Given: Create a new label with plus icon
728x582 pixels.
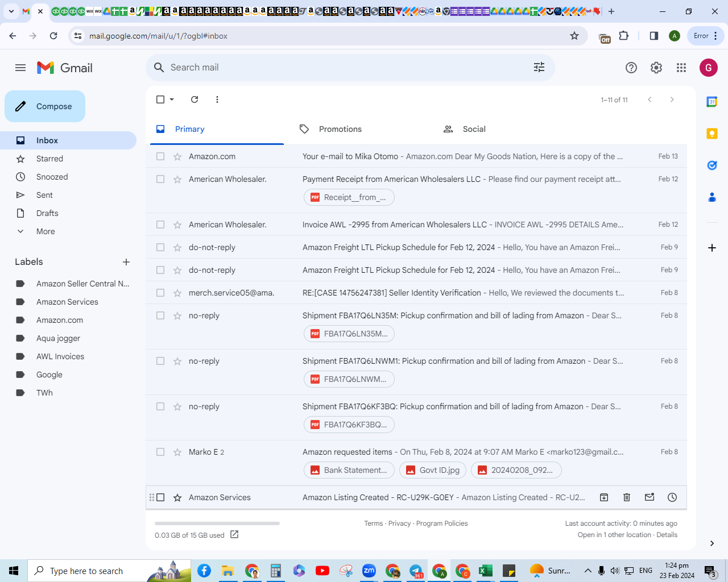Looking at the screenshot, I should click(x=126, y=262).
